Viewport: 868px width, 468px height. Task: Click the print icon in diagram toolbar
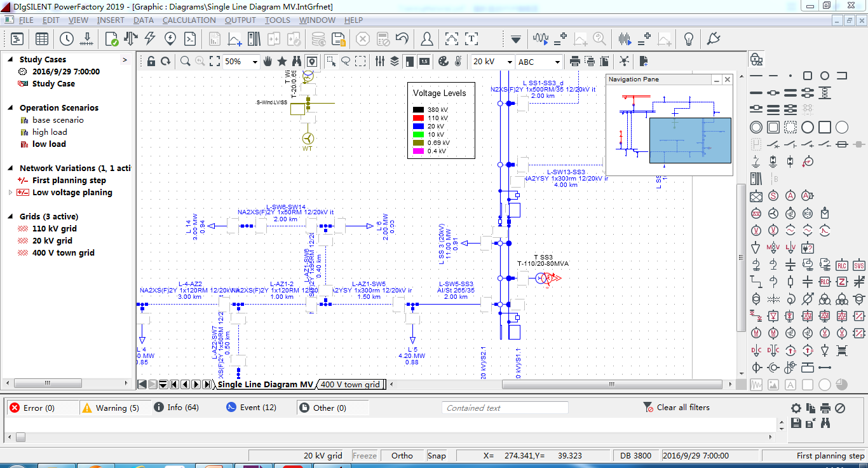tap(574, 61)
